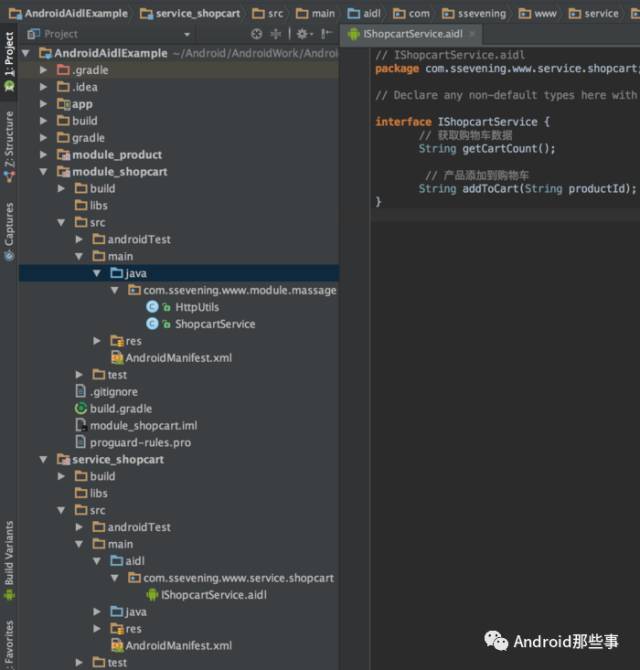Viewport: 640px width, 670px height.
Task: Expand the res folder under service_shopcart
Action: point(97,629)
